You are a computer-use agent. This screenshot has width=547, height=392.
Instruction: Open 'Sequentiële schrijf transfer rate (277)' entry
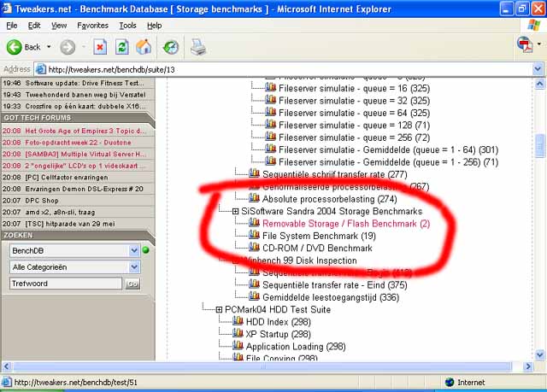(x=334, y=174)
